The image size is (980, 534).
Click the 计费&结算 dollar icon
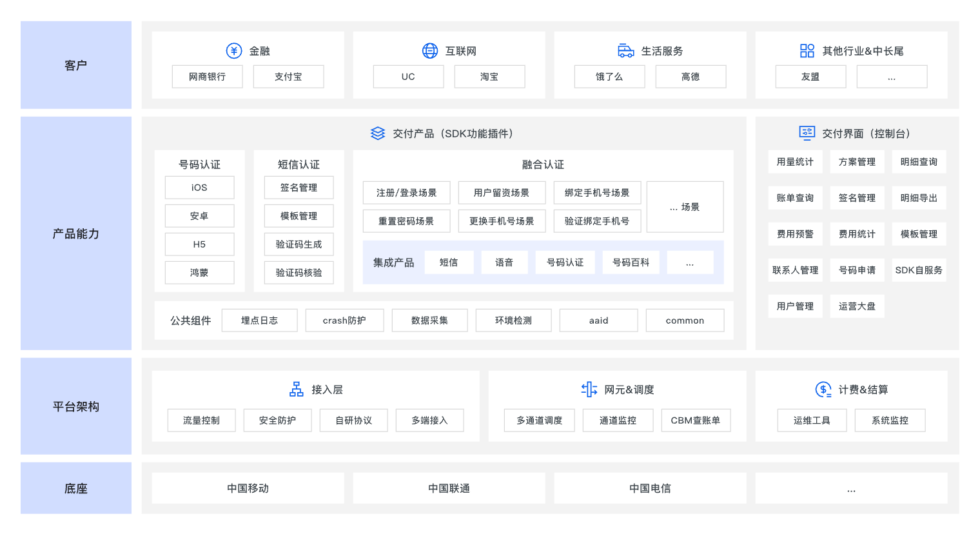pos(822,390)
